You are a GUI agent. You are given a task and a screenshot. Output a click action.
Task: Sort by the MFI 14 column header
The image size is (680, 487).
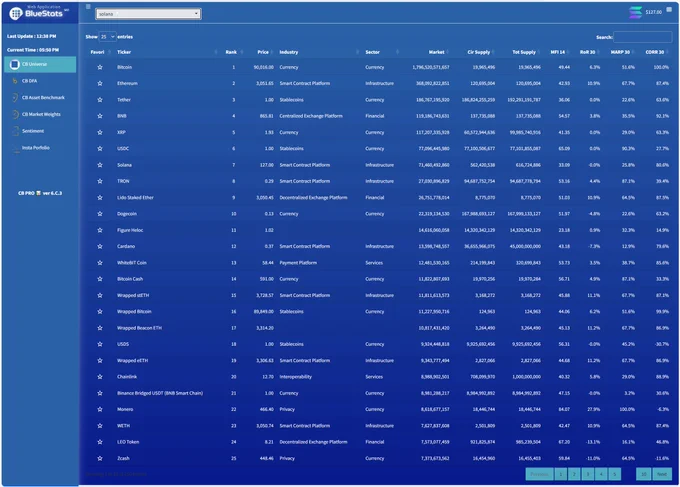[x=557, y=52]
